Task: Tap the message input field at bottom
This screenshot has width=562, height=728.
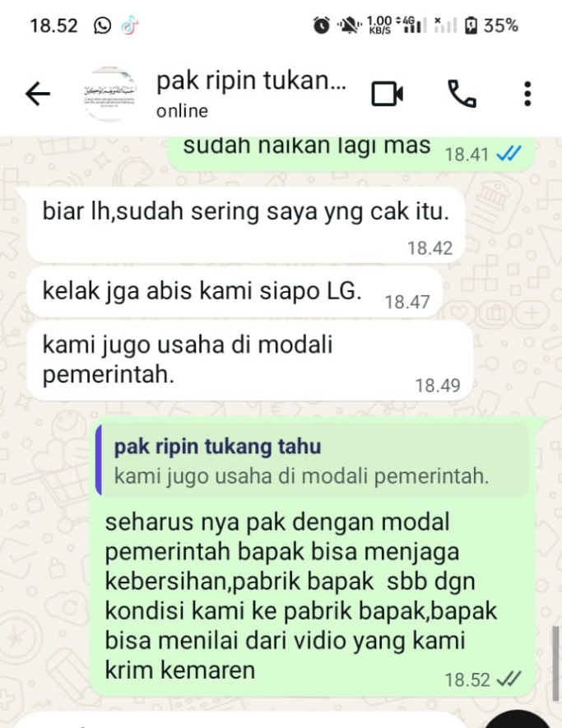Action: coord(242,720)
